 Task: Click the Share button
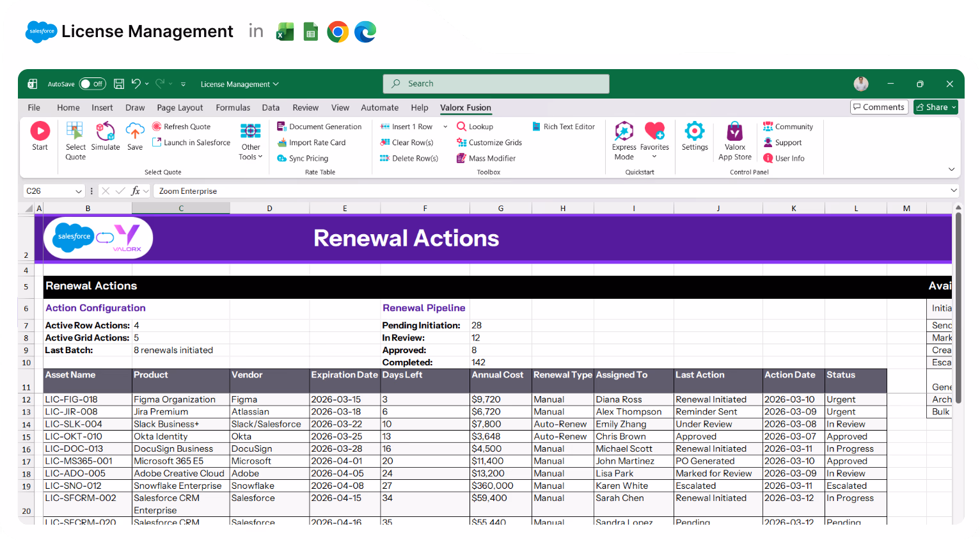click(x=935, y=107)
